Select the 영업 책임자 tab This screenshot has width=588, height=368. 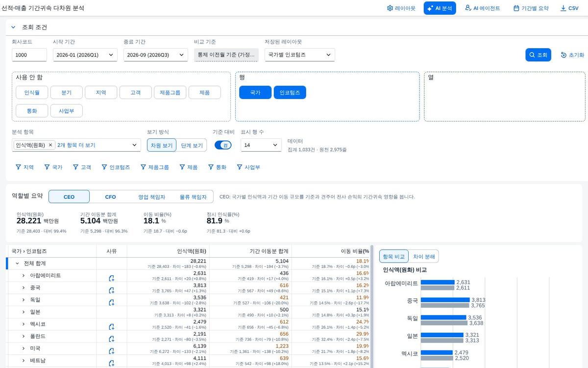tap(151, 197)
